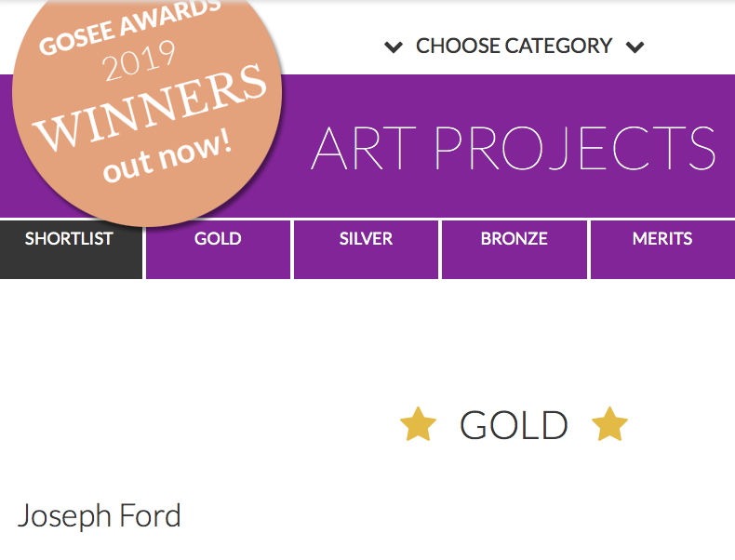Open the Joseph Ford entry

pyautogui.click(x=100, y=515)
